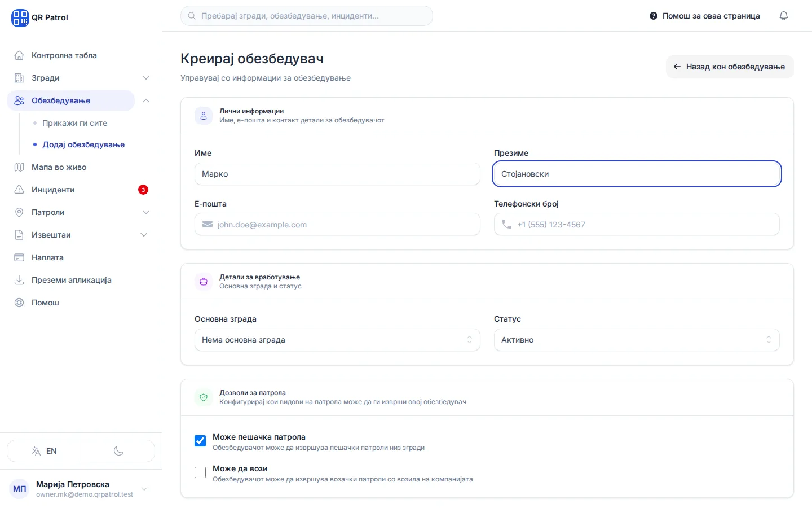Click Помош за оваа страница link
Viewport: 812px width, 508px height.
[705, 16]
